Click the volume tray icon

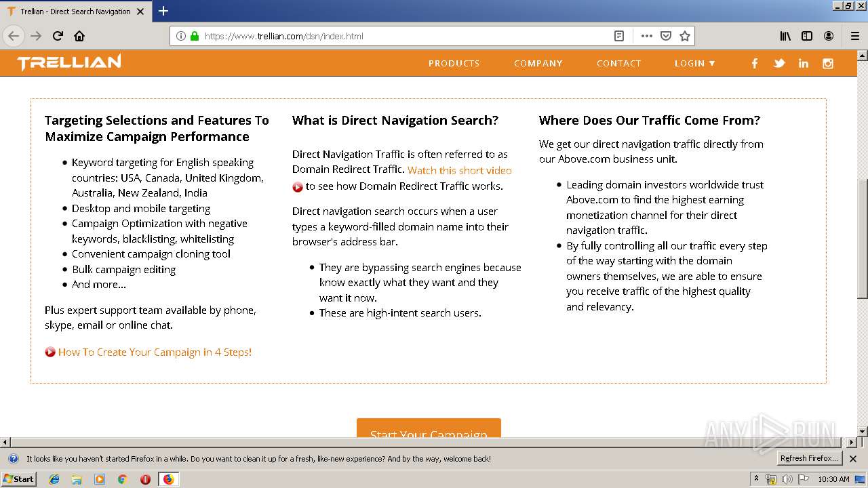(x=787, y=479)
